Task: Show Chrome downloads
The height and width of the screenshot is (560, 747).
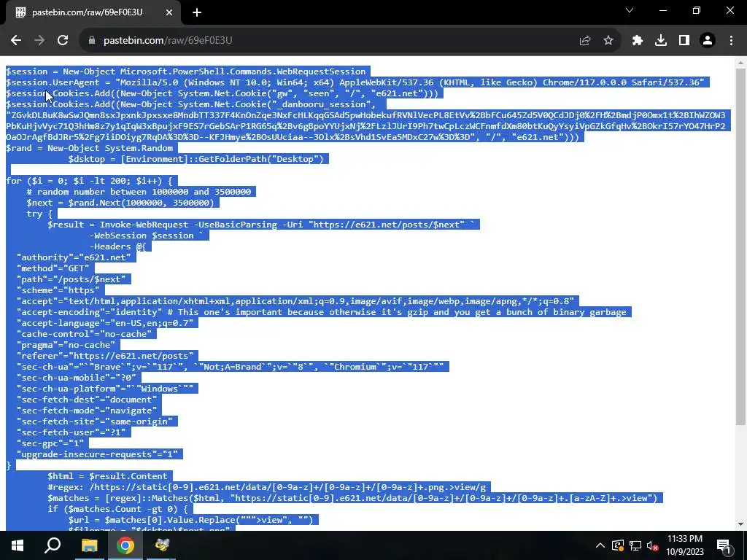Action: 661,41
